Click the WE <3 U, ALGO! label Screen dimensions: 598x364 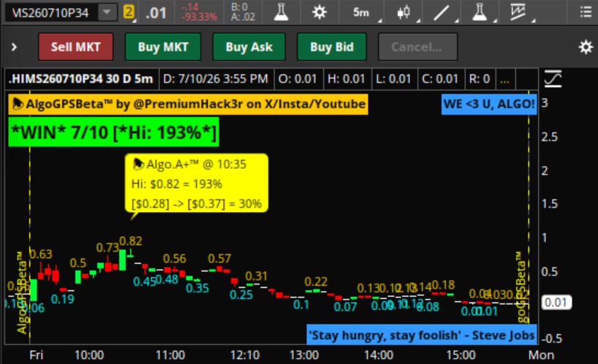489,104
